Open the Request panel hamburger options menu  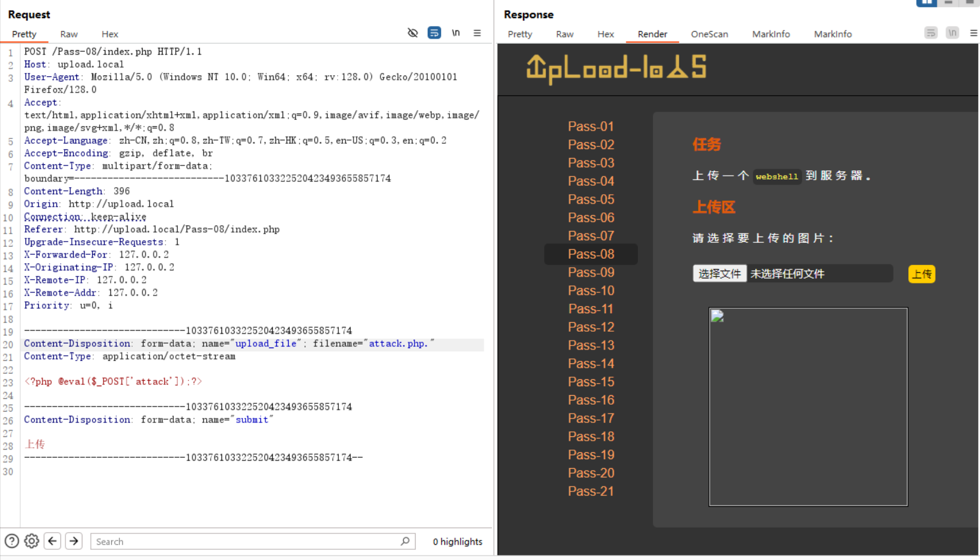click(477, 33)
